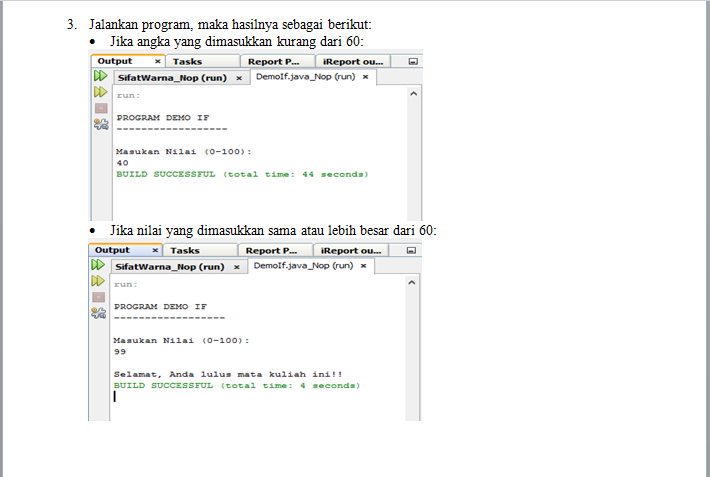Open upper iReport ou... tab

coord(353,62)
